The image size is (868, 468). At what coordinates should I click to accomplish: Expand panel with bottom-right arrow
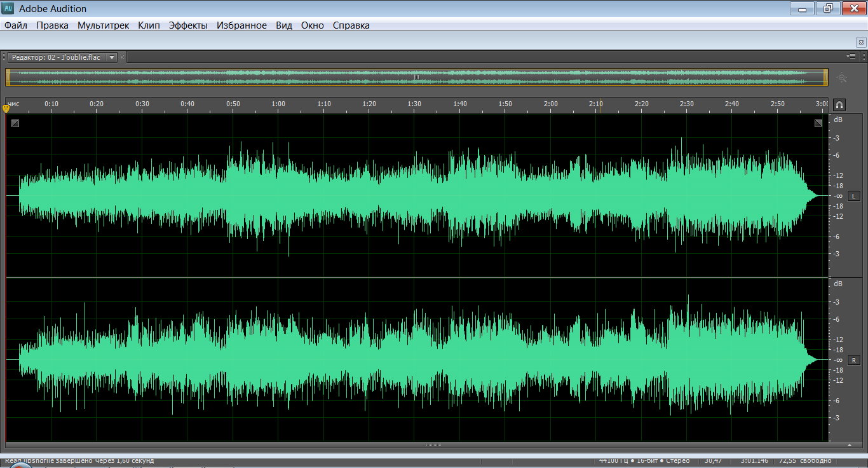850,444
